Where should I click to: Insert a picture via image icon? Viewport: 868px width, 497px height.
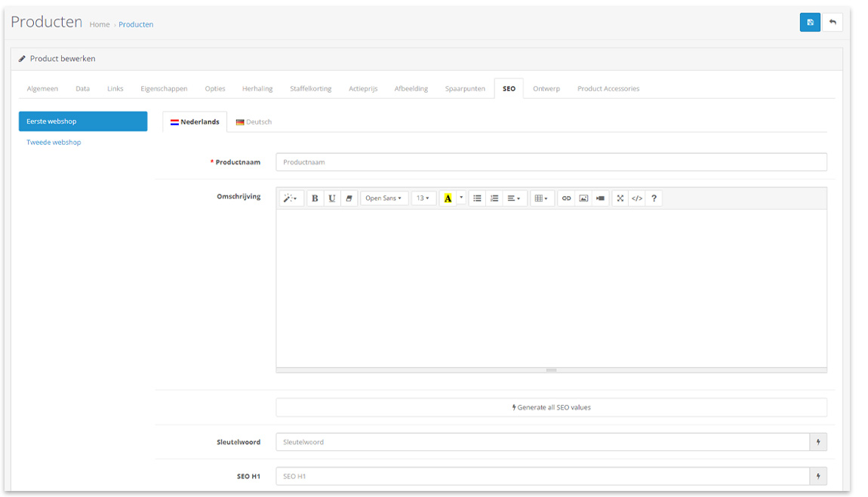click(583, 198)
